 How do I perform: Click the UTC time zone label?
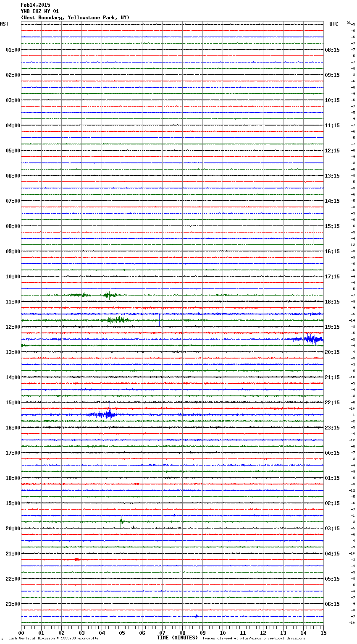tap(334, 24)
